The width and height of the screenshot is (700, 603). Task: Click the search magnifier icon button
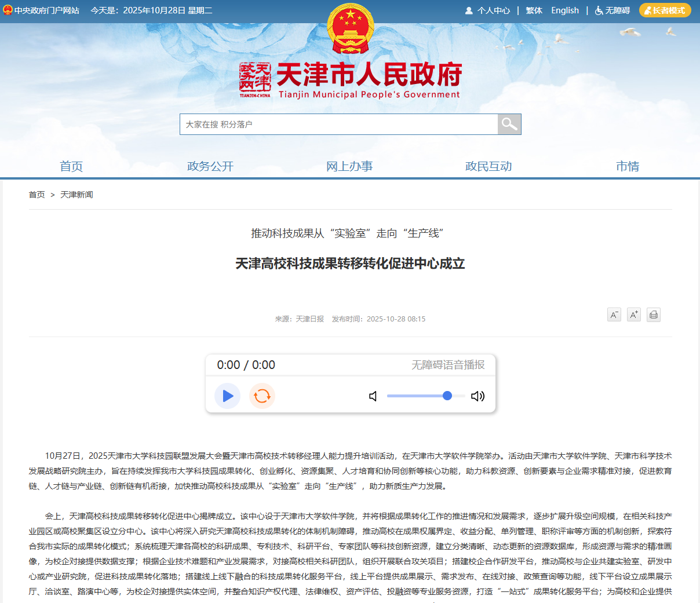coord(509,124)
